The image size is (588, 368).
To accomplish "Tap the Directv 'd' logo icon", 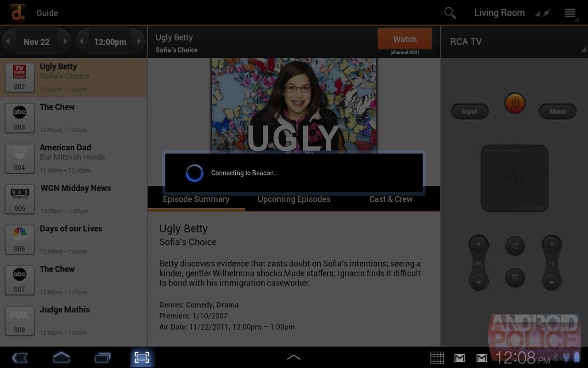I will pos(17,12).
